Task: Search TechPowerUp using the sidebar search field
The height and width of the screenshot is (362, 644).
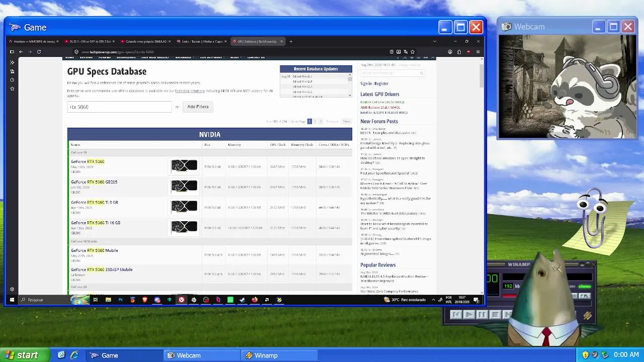Action: tap(392, 73)
